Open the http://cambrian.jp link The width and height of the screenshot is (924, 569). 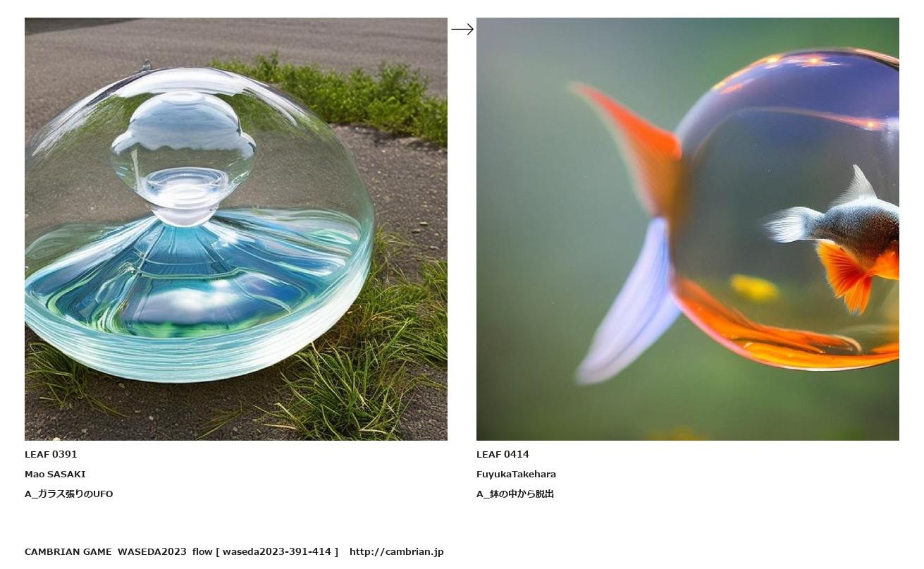click(x=397, y=552)
